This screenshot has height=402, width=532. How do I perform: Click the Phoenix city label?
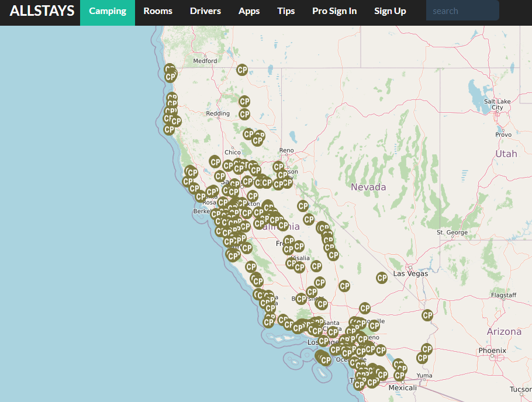(x=492, y=351)
